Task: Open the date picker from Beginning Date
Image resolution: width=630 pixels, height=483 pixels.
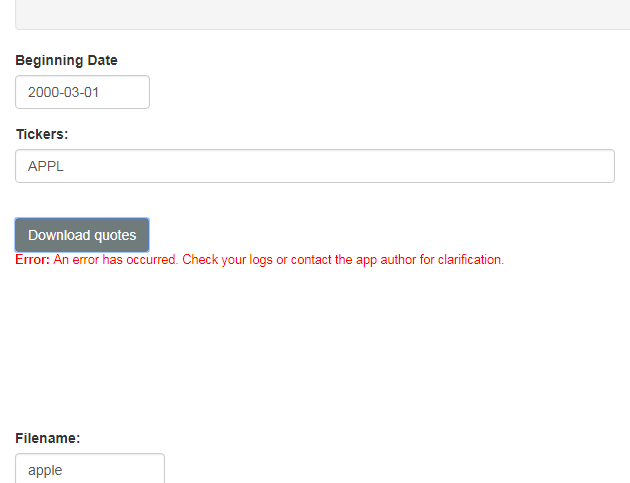Action: [x=82, y=92]
